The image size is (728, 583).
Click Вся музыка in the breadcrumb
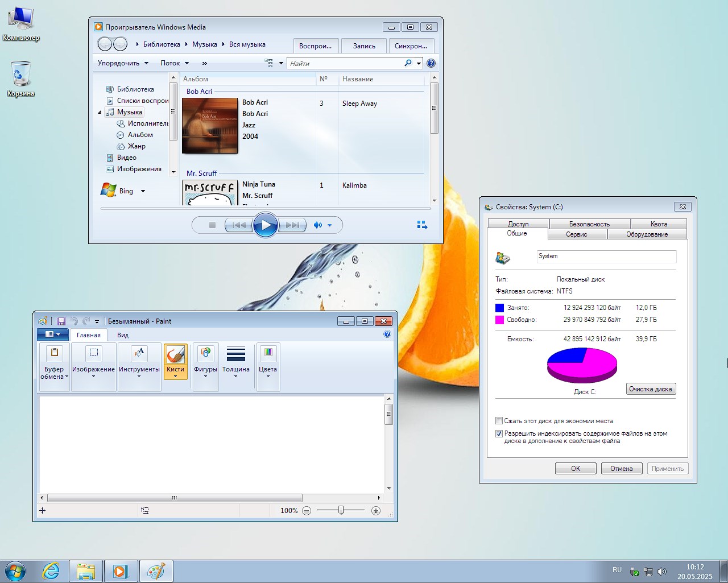pos(247,44)
